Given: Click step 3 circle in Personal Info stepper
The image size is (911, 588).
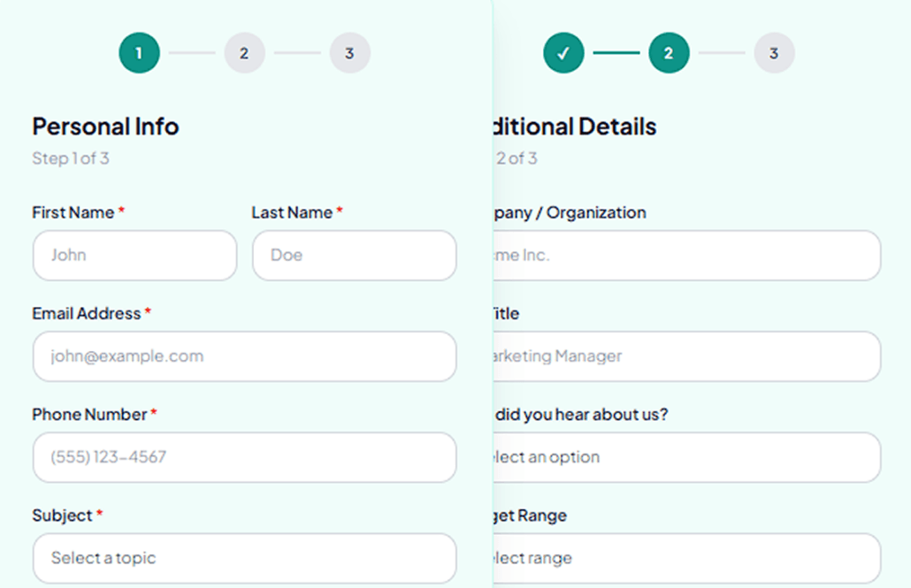Looking at the screenshot, I should [x=349, y=53].
